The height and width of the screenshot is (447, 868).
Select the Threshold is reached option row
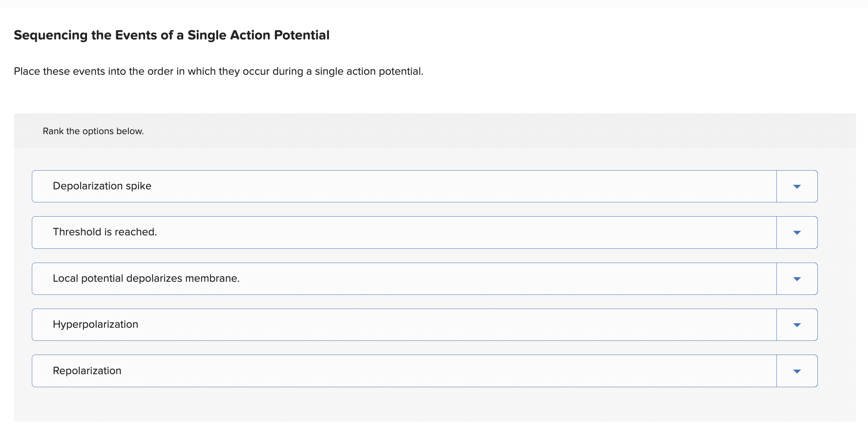pyautogui.click(x=383, y=232)
